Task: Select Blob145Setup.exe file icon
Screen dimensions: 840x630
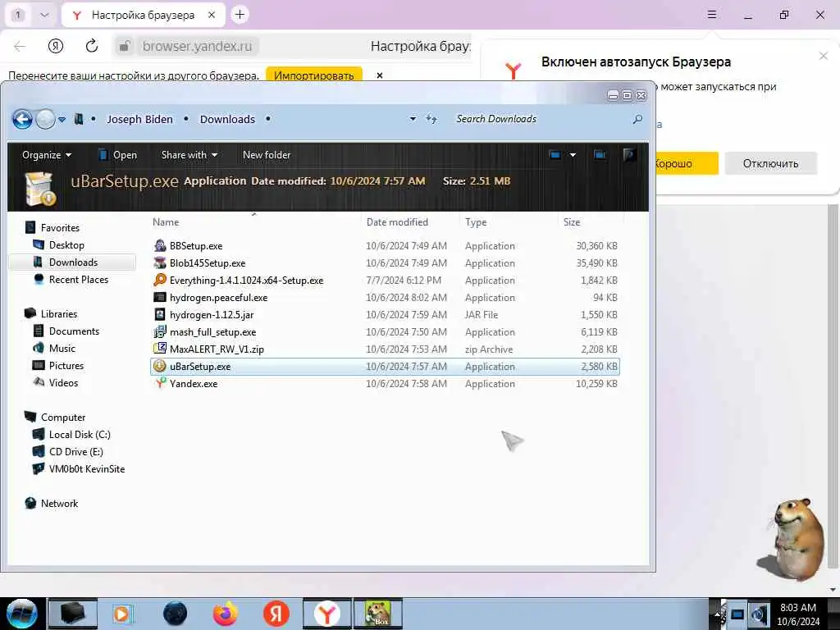Action: [160, 263]
